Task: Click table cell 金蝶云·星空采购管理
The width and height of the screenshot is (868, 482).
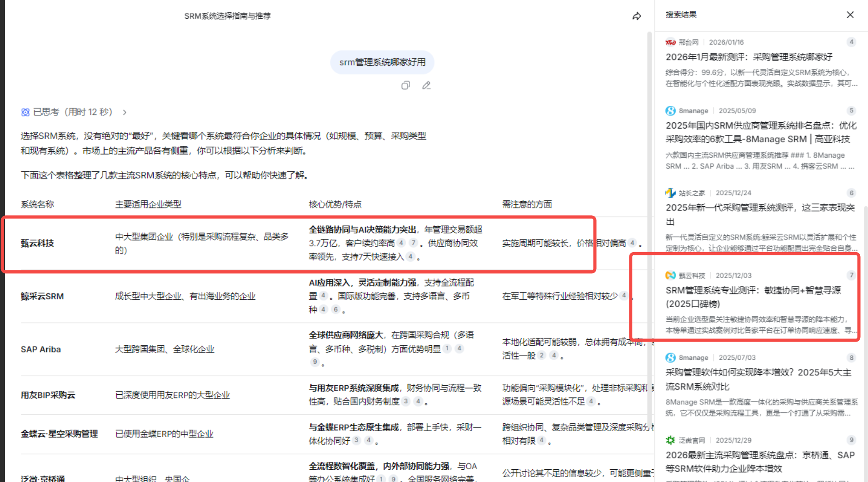Action: click(59, 434)
